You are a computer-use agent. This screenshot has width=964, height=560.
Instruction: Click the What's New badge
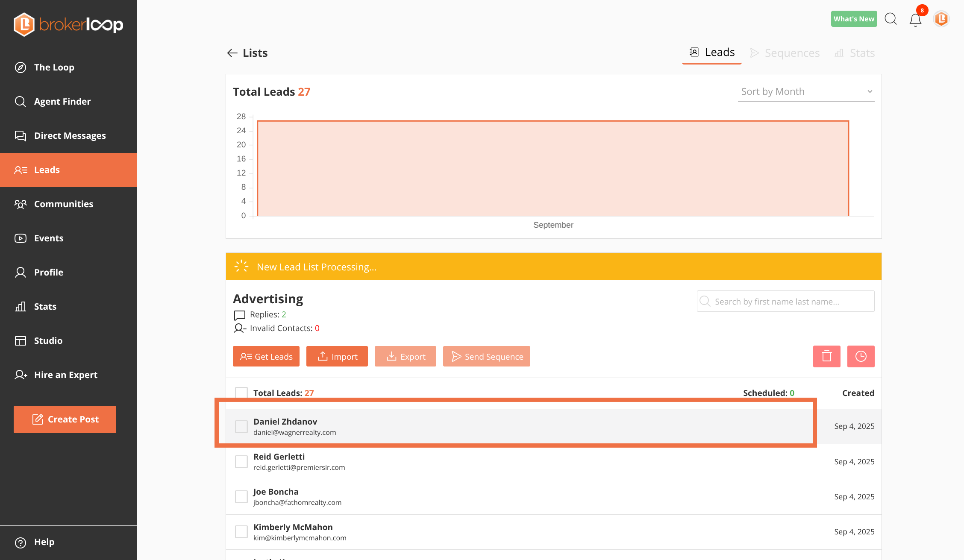(x=854, y=19)
